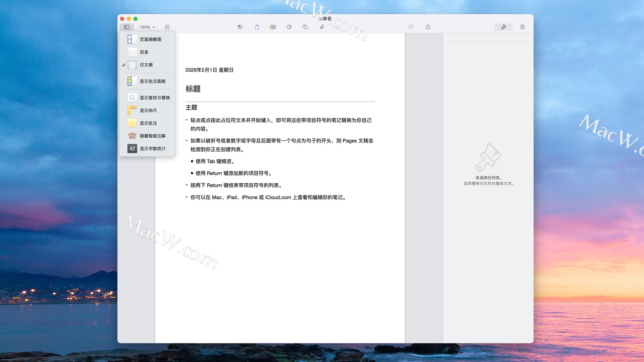Toggle the Format paintbrush panel button
The height and width of the screenshot is (362, 644).
tap(503, 27)
